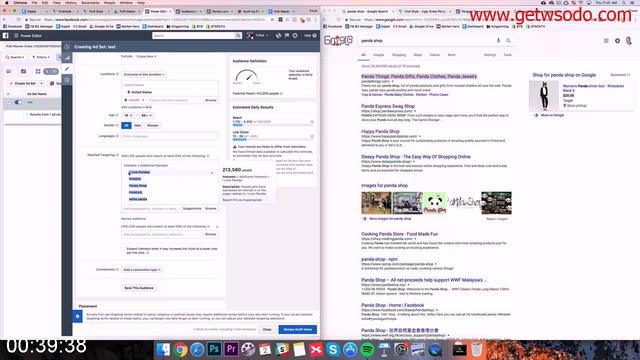Check expand interests checkbox
Viewport: 640px width, 360px height.
coord(124,249)
